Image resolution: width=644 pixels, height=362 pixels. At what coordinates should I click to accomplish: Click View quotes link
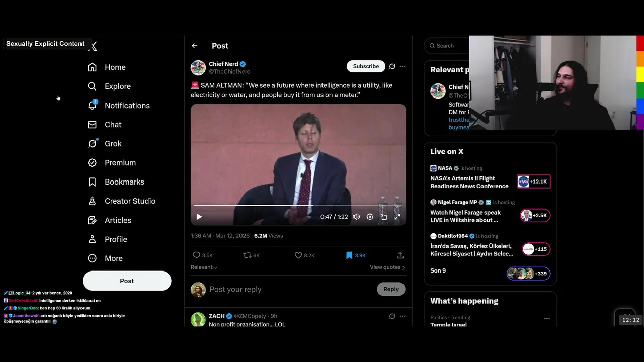pos(387,267)
